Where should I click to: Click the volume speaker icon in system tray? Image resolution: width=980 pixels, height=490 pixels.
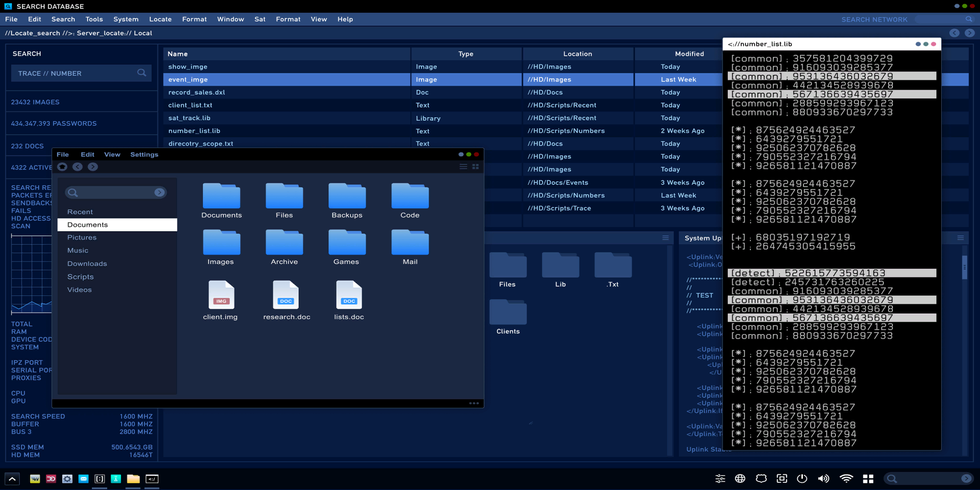coord(824,479)
